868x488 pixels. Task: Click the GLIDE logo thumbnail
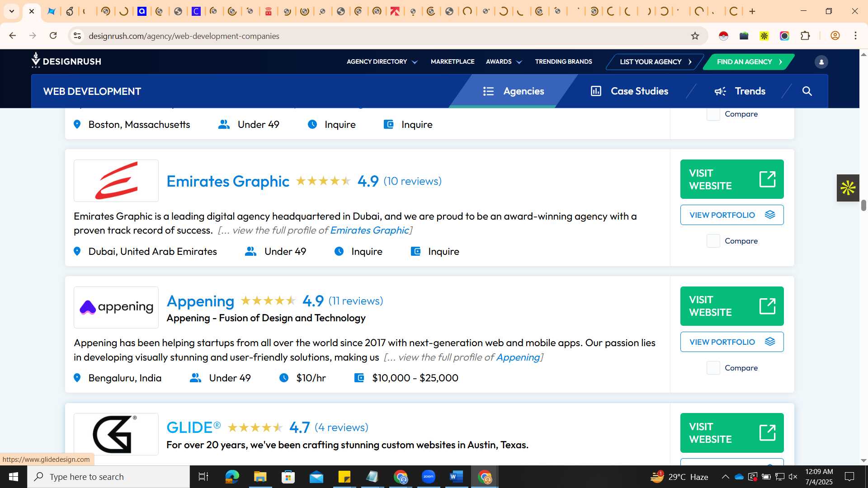click(x=116, y=434)
